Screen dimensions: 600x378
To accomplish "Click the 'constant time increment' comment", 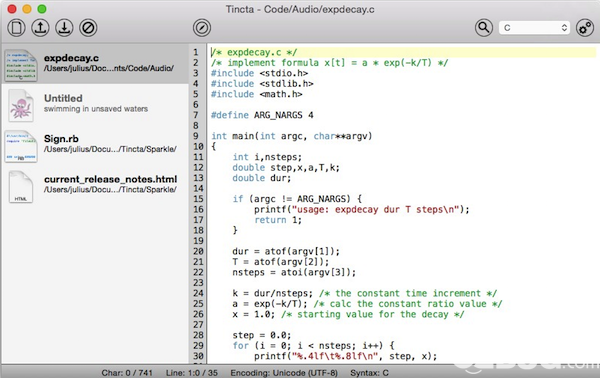I will pos(408,293).
